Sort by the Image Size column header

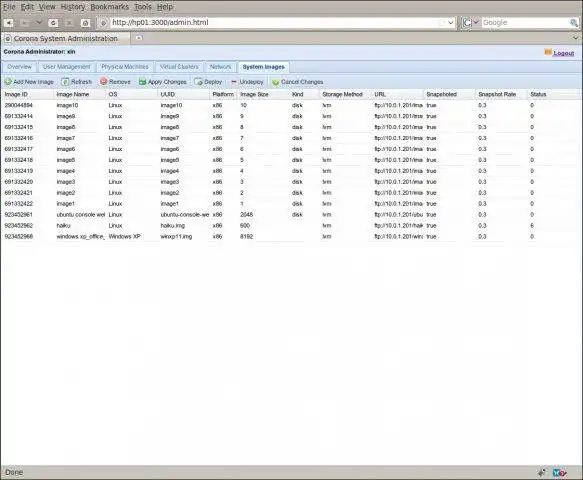coord(264,94)
